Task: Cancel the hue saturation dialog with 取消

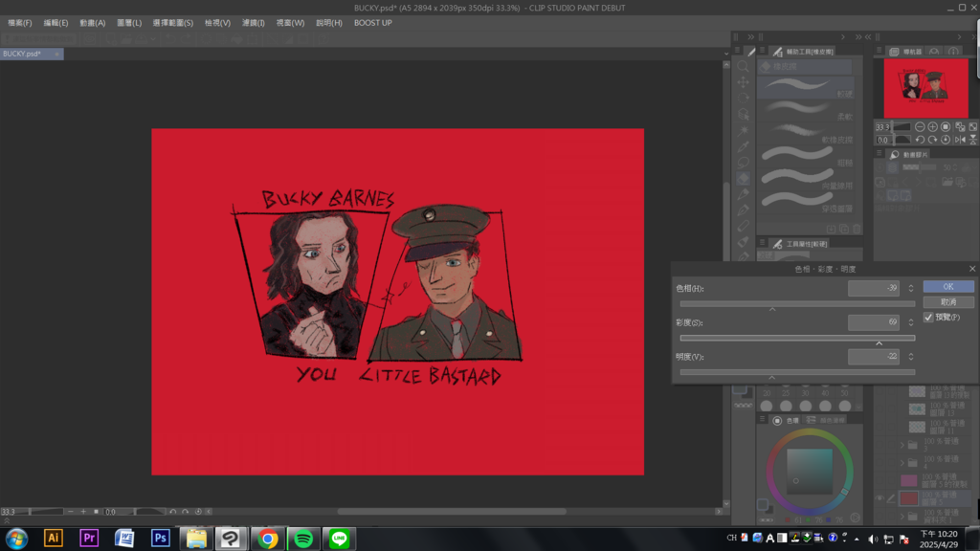Action: pyautogui.click(x=948, y=301)
